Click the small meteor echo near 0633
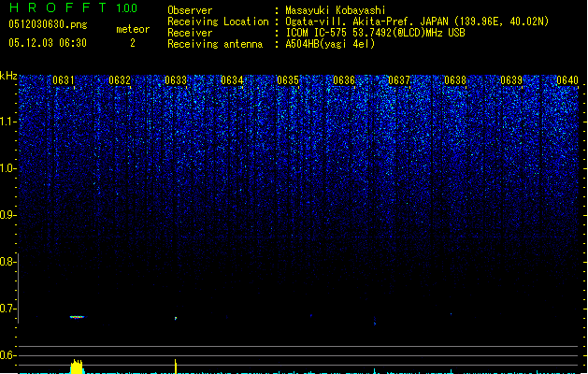Viewport: 588px width, 374px height. (176, 319)
